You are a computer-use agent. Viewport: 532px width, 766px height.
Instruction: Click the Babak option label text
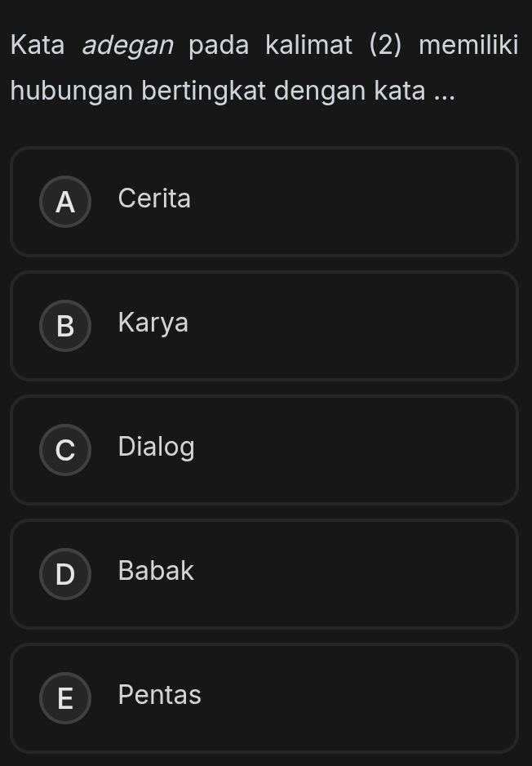coord(155,571)
